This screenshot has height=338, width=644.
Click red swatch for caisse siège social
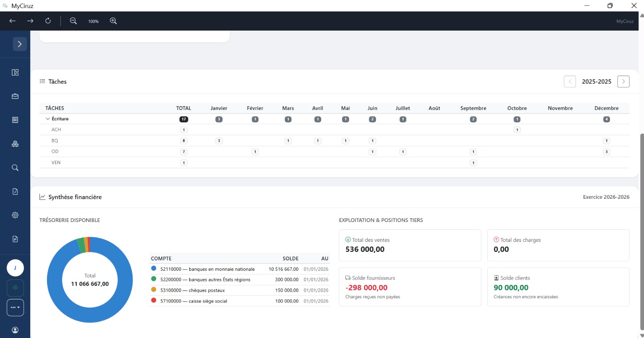click(153, 300)
